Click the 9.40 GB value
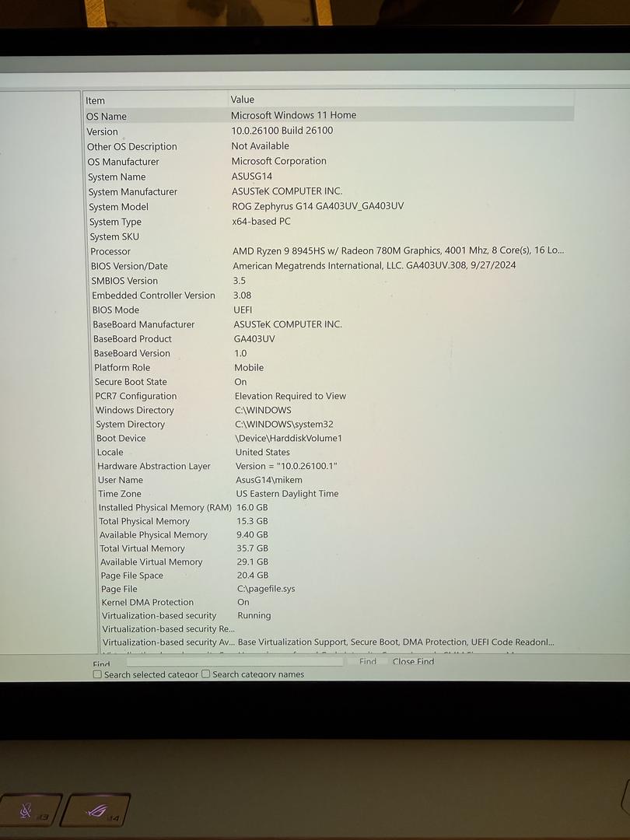630x840 pixels. click(252, 534)
